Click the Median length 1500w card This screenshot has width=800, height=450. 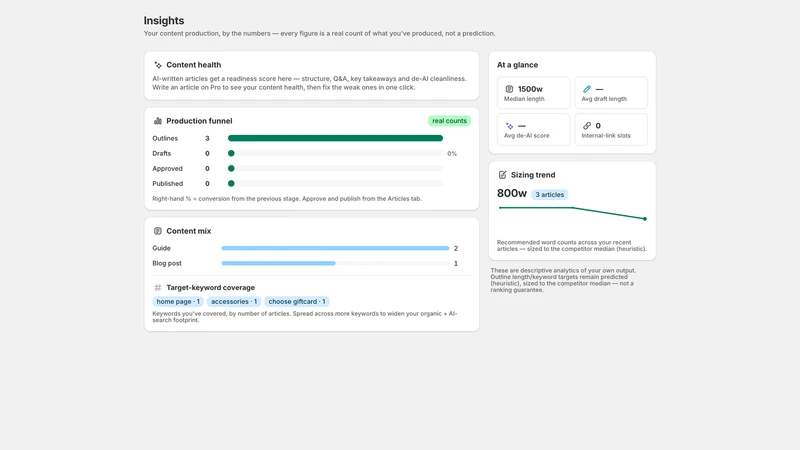pos(533,93)
